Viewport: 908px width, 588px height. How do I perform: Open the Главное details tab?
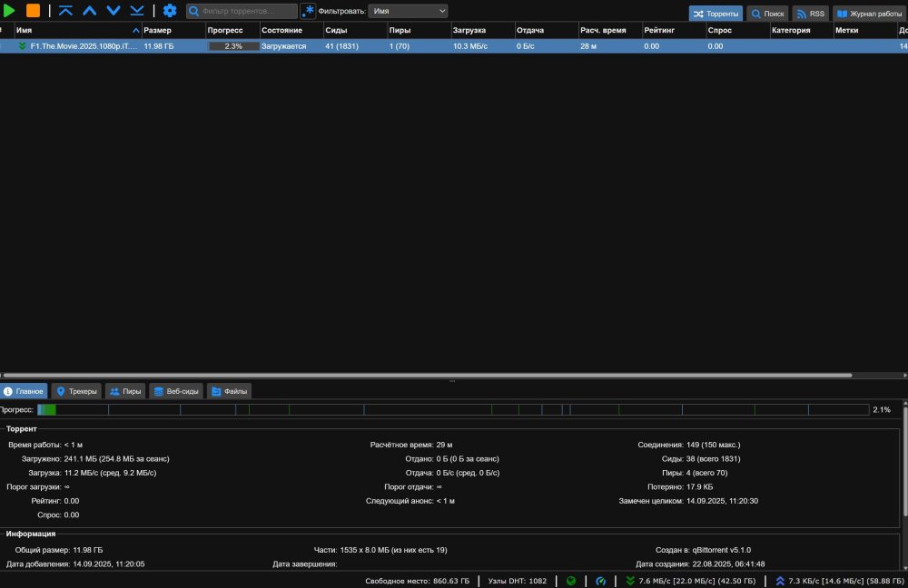[24, 391]
